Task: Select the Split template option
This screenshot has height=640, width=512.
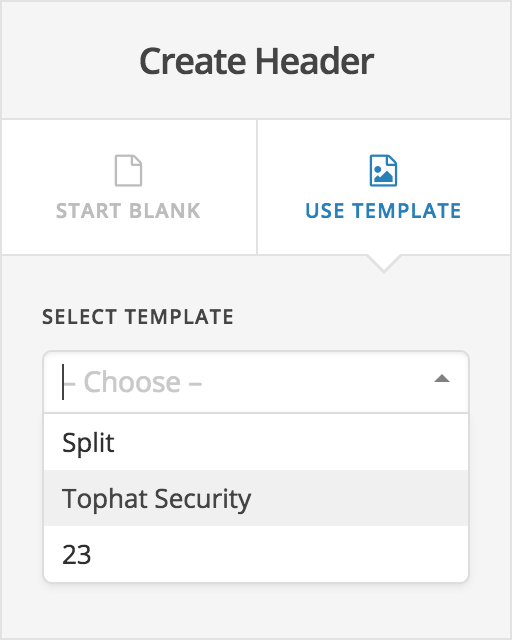Action: coord(256,442)
